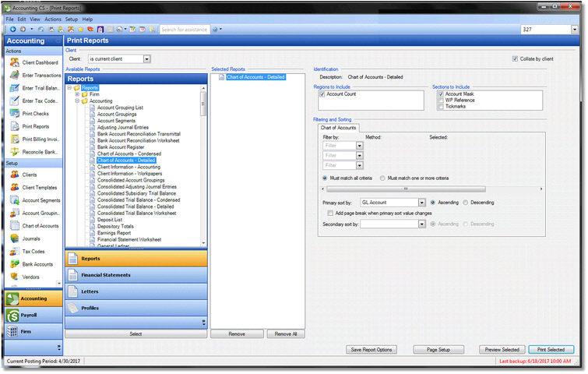Open Clients setup icon in sidebar
The image size is (588, 374).
pos(15,175)
